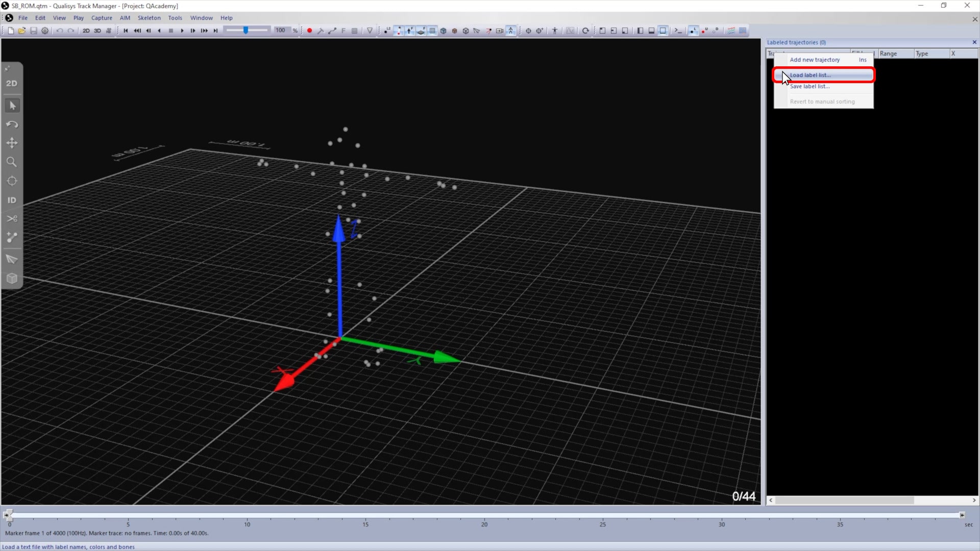The image size is (980, 551).
Task: Open the Skeleton menu
Action: (149, 18)
